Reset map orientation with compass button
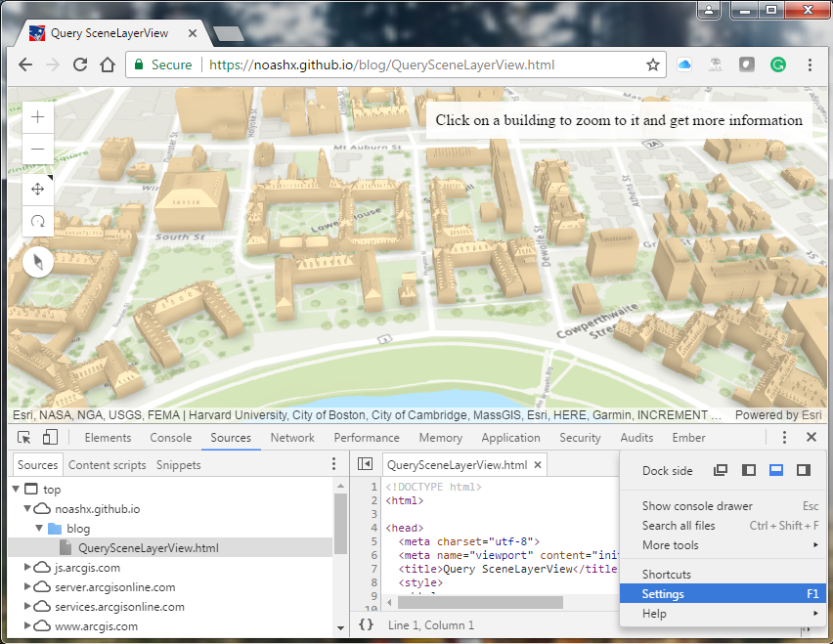The width and height of the screenshot is (833, 644). (38, 262)
